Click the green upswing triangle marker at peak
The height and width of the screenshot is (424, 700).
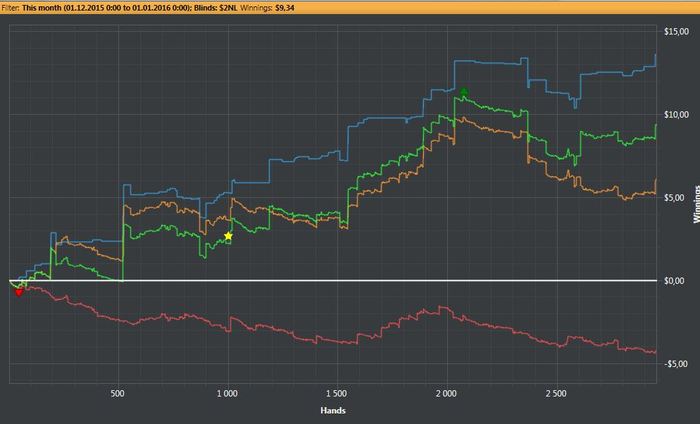[x=464, y=92]
